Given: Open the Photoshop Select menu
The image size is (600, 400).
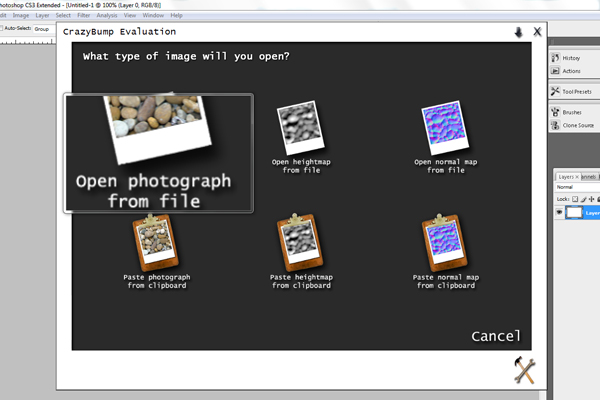Looking at the screenshot, I should (x=63, y=15).
